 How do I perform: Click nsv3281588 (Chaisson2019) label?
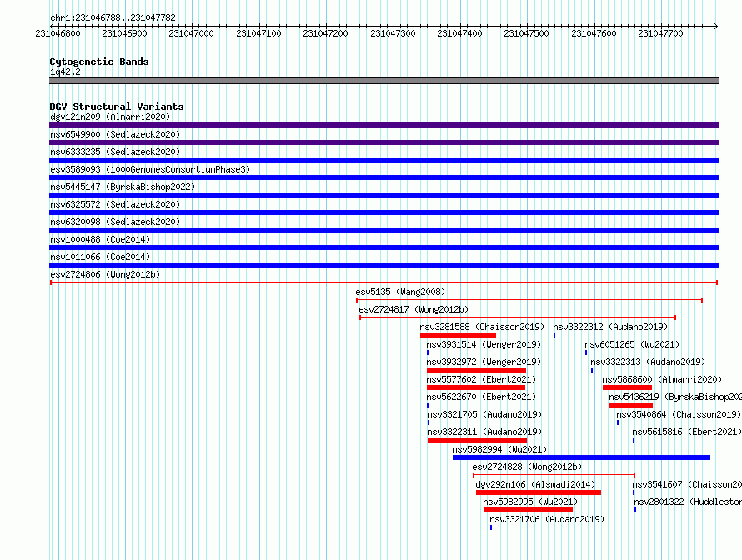point(482,327)
